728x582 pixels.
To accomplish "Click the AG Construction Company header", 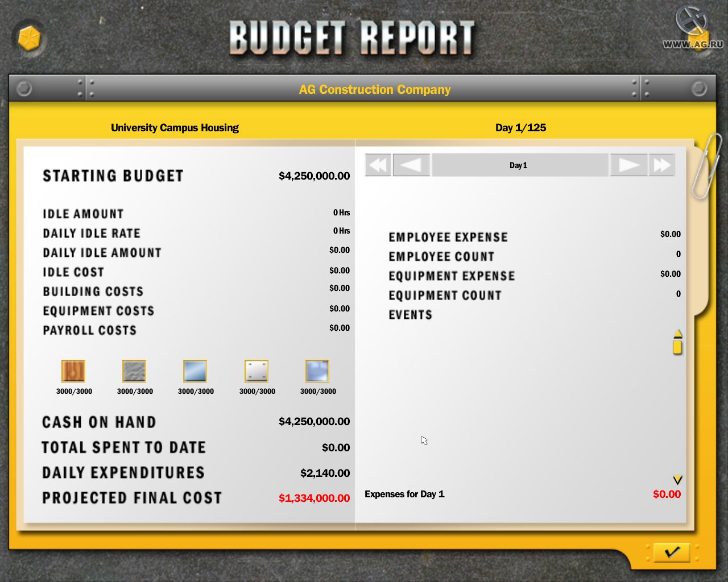I will pos(375,90).
